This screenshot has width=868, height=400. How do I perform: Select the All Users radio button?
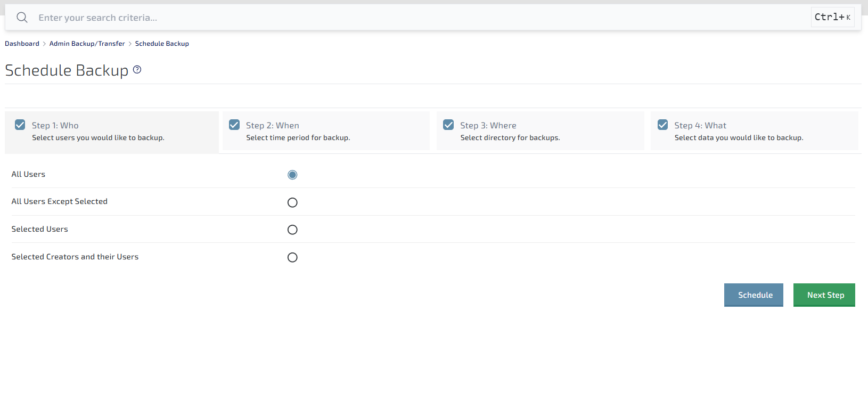pos(292,175)
